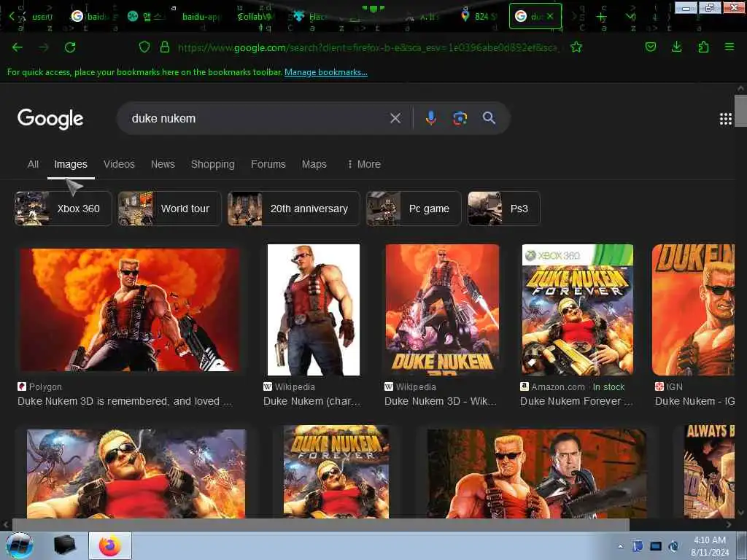Bookmark this page with the star
Image resolution: width=747 pixels, height=560 pixels.
click(576, 47)
